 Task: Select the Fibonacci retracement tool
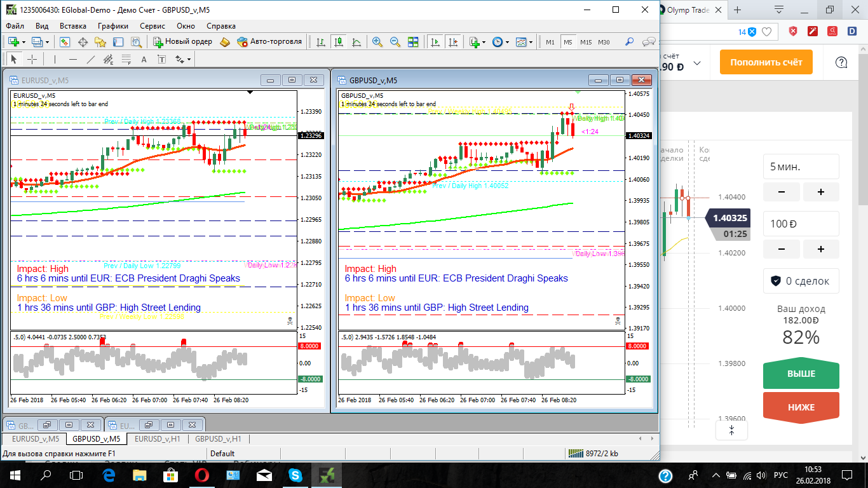click(x=126, y=59)
